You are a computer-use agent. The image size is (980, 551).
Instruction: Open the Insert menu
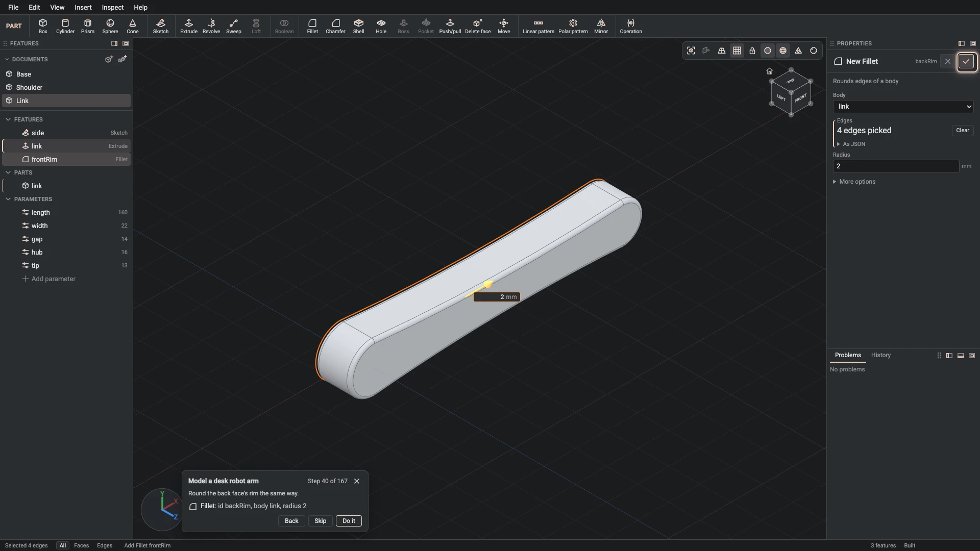[x=83, y=7]
